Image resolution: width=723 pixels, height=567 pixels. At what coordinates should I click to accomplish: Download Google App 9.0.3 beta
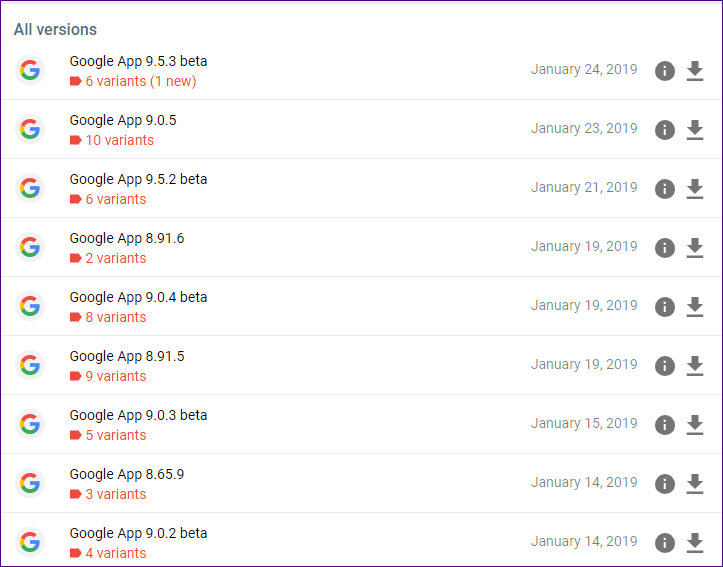tap(694, 425)
